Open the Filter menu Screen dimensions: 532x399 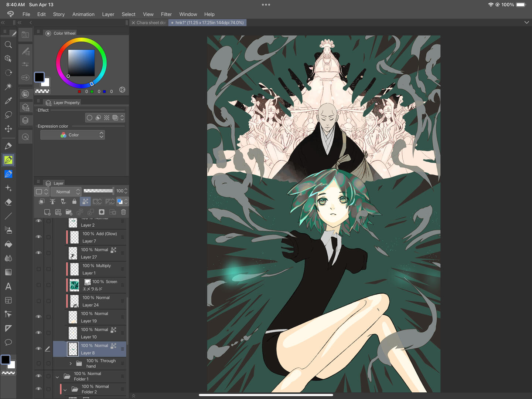166,14
